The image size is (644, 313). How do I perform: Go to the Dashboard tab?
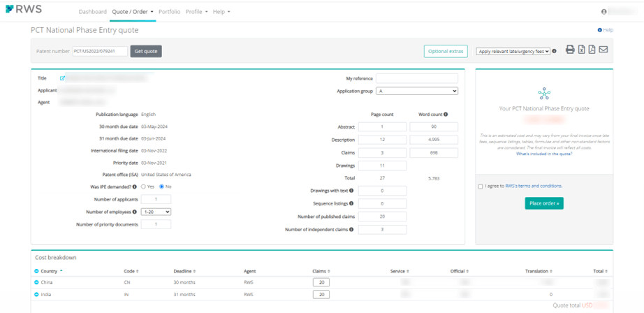click(x=92, y=12)
